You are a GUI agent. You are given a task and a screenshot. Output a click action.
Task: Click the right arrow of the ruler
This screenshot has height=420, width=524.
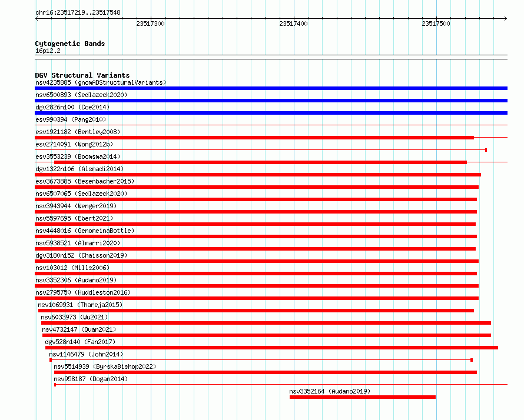(x=506, y=19)
